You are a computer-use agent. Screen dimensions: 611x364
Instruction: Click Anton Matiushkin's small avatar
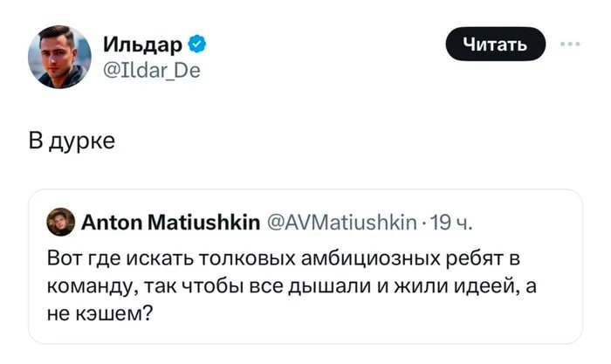tap(60, 223)
